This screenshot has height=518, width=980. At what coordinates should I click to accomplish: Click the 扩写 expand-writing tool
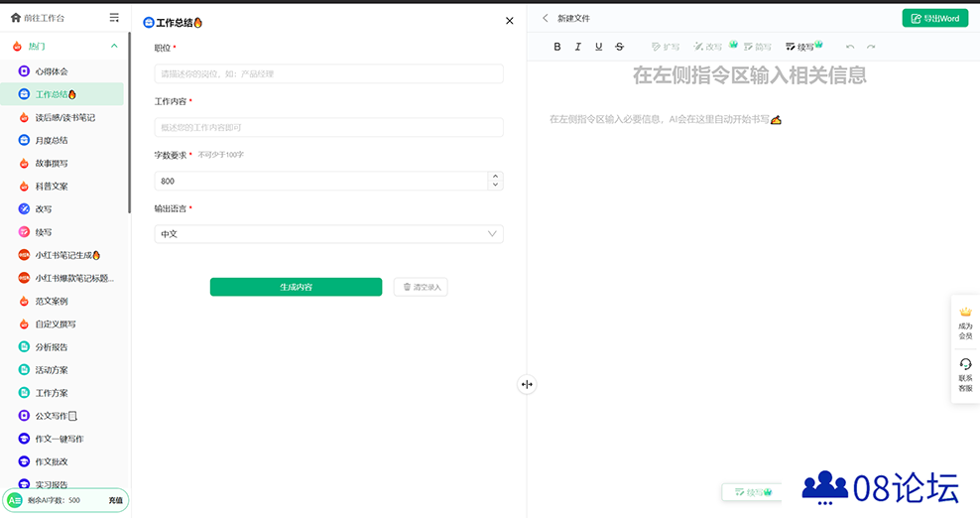666,47
